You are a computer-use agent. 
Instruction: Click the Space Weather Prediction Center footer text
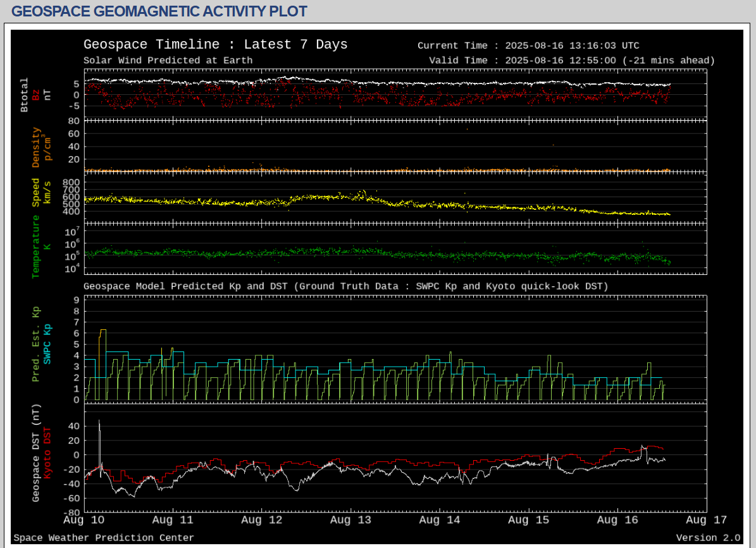(x=104, y=538)
